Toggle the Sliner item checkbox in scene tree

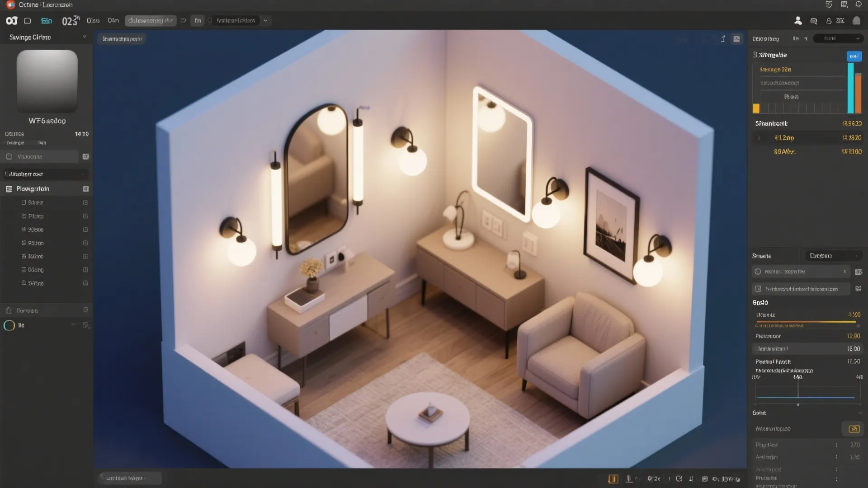pos(85,202)
